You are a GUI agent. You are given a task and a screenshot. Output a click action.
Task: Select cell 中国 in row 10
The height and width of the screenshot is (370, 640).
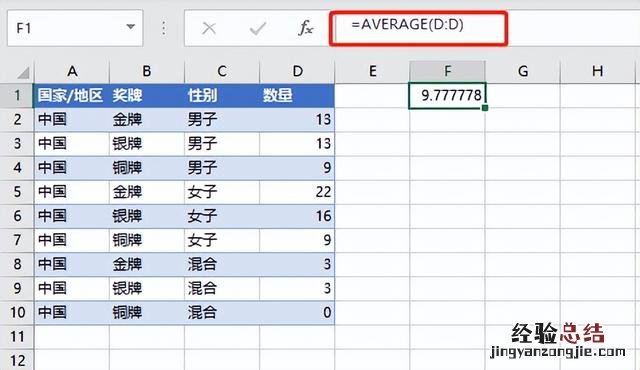(x=72, y=312)
